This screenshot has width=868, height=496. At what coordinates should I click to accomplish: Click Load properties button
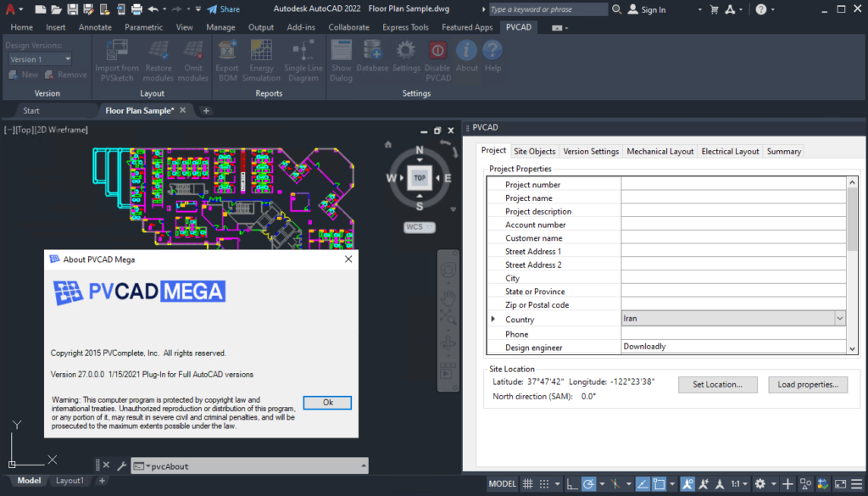click(808, 385)
